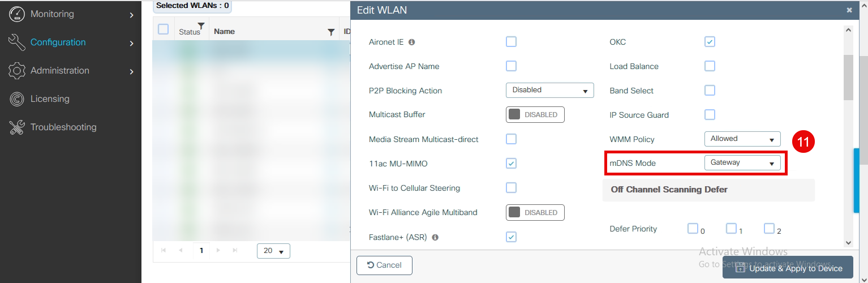Tick the Load Balance checkbox
Image resolution: width=868 pixels, height=283 pixels.
[710, 66]
